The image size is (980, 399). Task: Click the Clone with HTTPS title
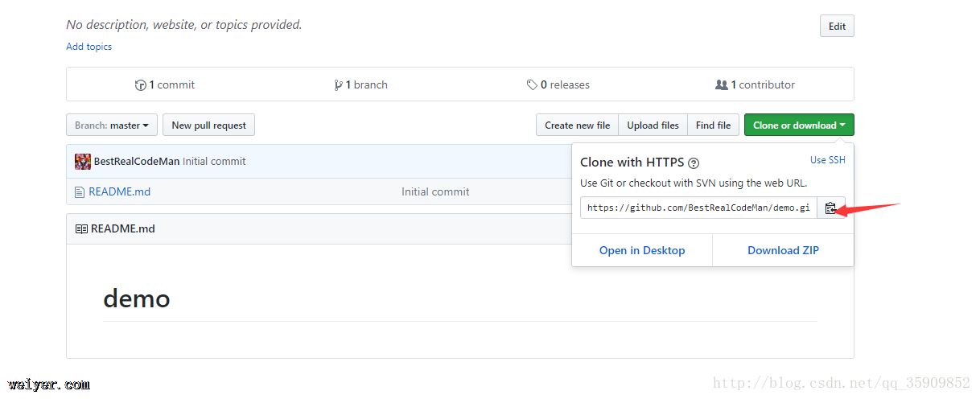tap(632, 162)
